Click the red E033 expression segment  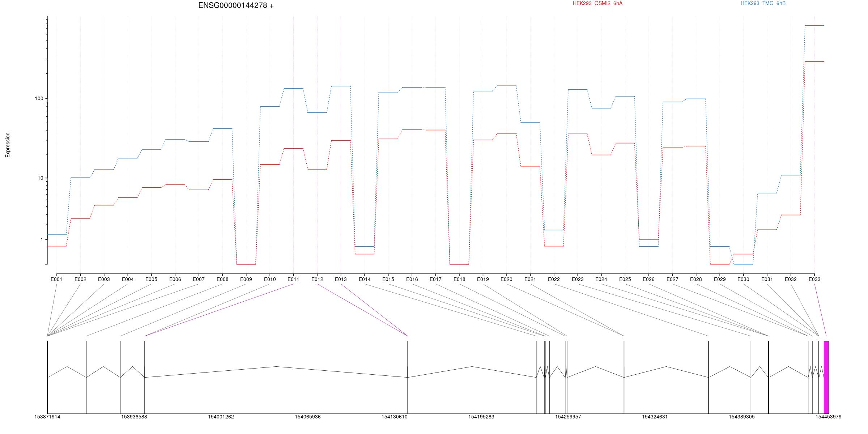(x=814, y=61)
